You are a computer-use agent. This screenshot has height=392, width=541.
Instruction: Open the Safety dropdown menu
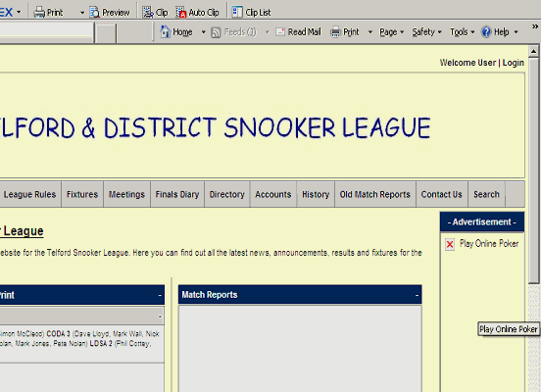point(426,32)
